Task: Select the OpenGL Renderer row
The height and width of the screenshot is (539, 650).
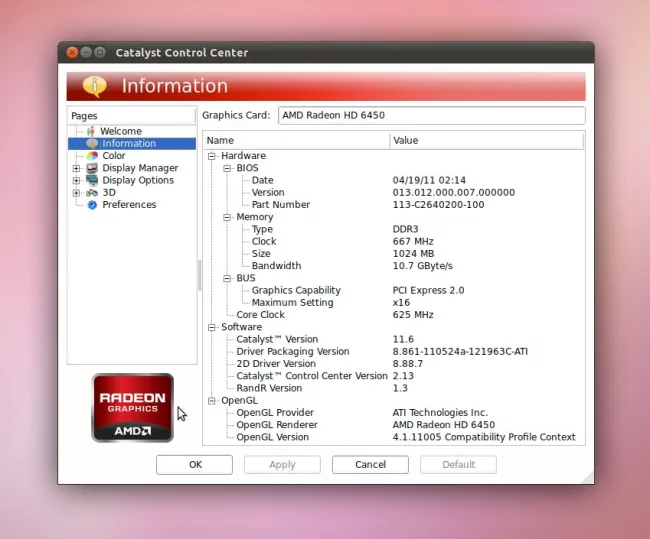Action: pyautogui.click(x=394, y=425)
